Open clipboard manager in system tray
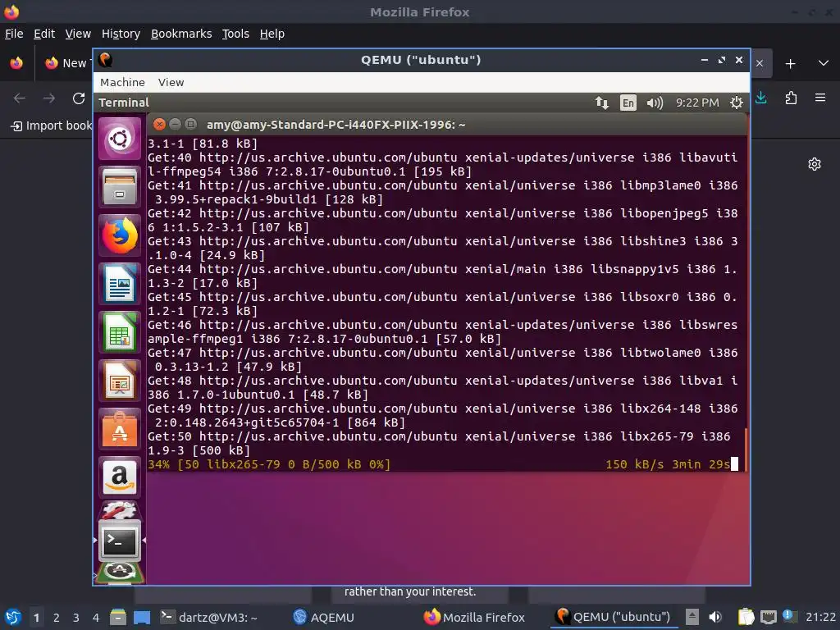The image size is (840, 630). tap(746, 617)
